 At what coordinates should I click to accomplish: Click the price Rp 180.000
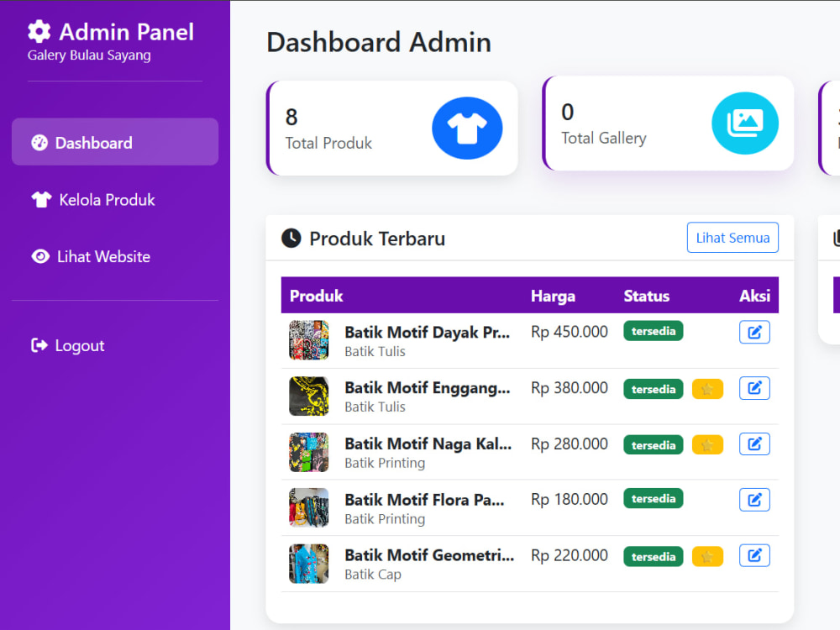570,499
